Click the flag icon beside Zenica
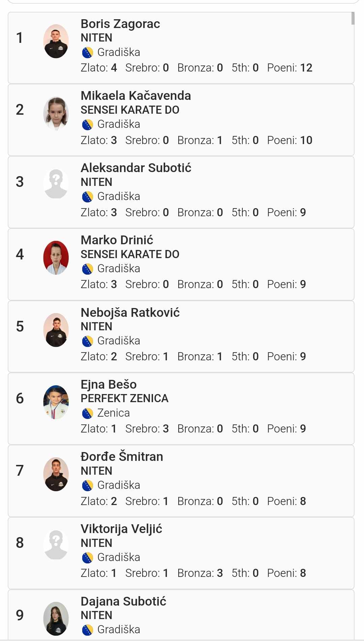 pyautogui.click(x=87, y=413)
